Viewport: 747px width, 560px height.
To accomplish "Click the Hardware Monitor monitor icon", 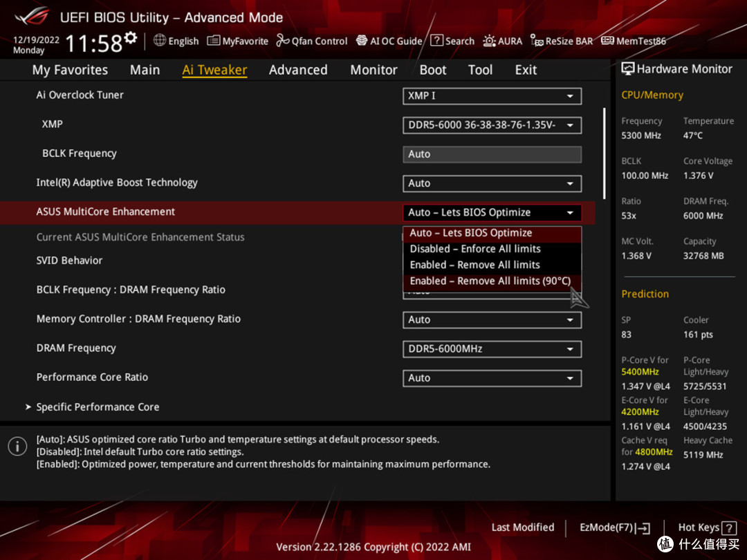I will [x=628, y=69].
